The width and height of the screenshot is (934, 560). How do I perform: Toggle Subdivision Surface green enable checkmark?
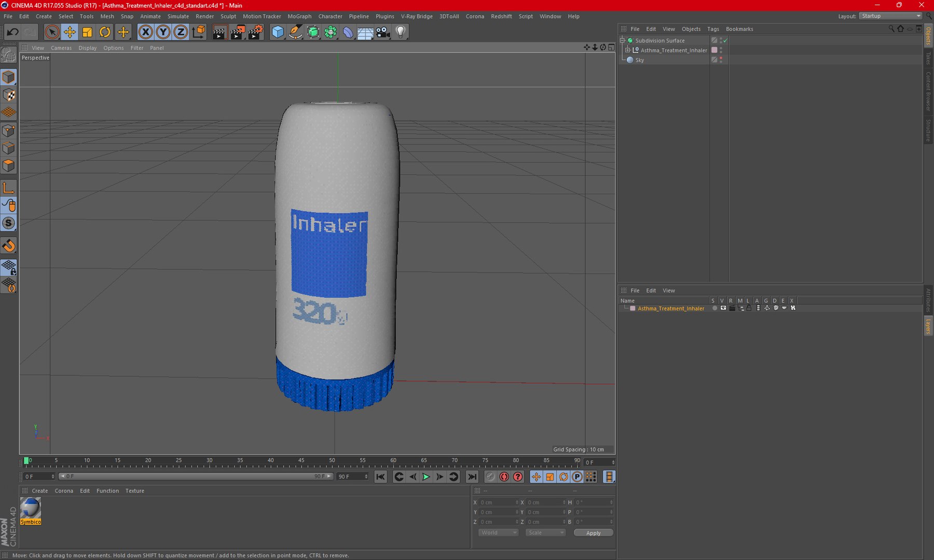click(725, 40)
